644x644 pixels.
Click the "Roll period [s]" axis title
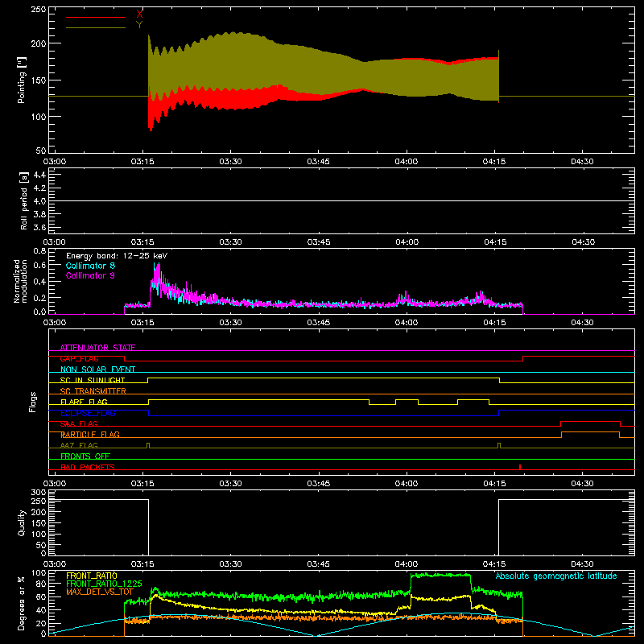24,200
